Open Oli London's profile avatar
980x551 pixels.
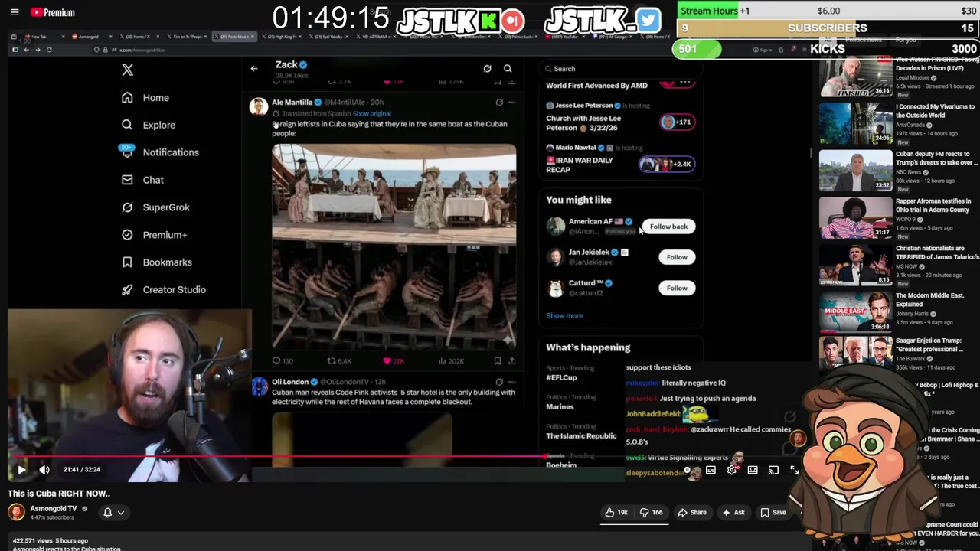point(259,386)
